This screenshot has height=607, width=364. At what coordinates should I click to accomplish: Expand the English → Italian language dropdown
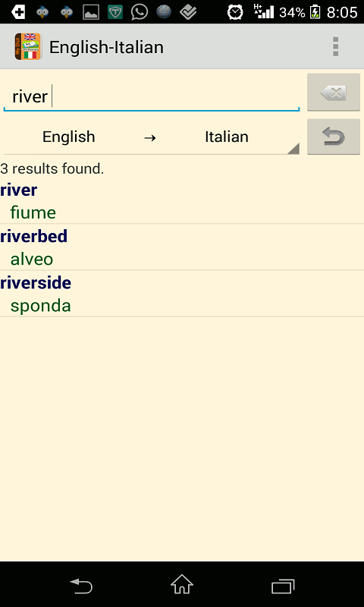(x=152, y=137)
